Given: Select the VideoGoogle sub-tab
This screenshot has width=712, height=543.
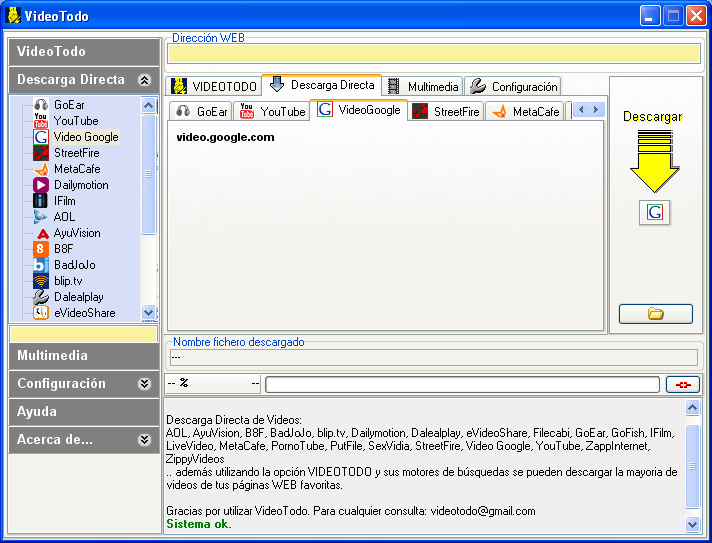Looking at the screenshot, I should point(359,109).
